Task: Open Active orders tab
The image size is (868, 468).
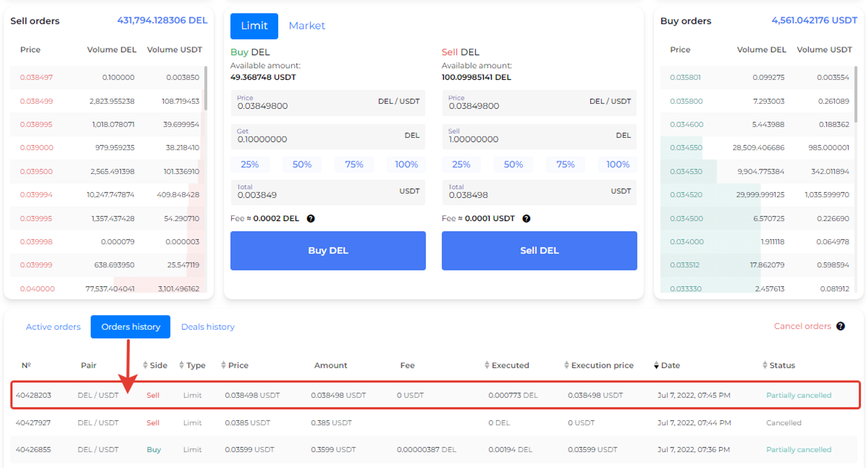Action: 53,326
